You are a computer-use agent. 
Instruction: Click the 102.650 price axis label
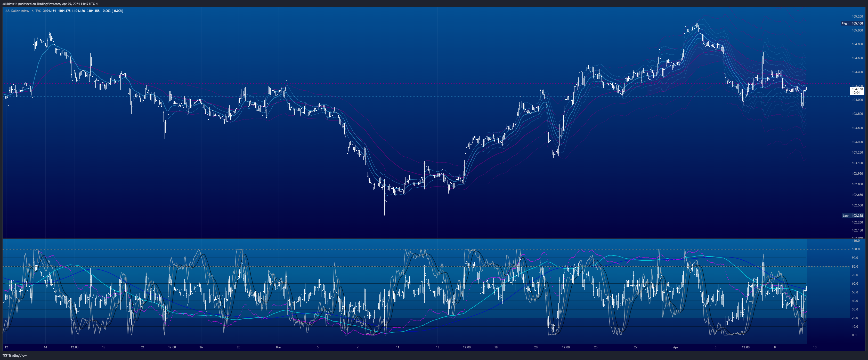(x=857, y=195)
